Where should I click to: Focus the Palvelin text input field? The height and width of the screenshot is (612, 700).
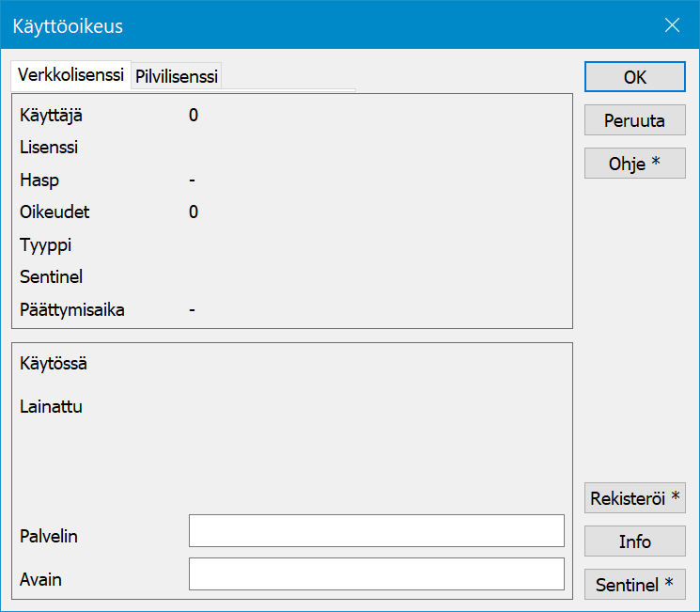pos(376,530)
